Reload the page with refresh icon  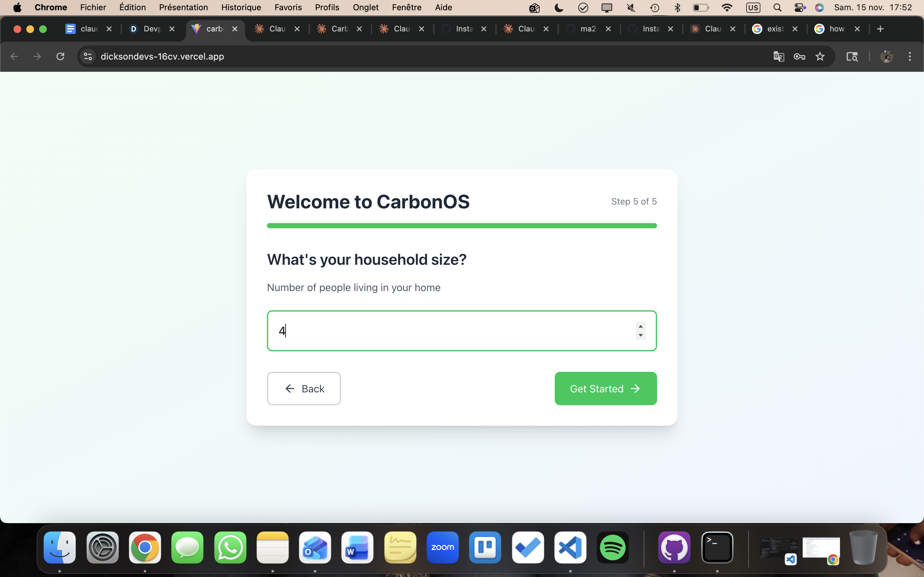click(x=60, y=56)
